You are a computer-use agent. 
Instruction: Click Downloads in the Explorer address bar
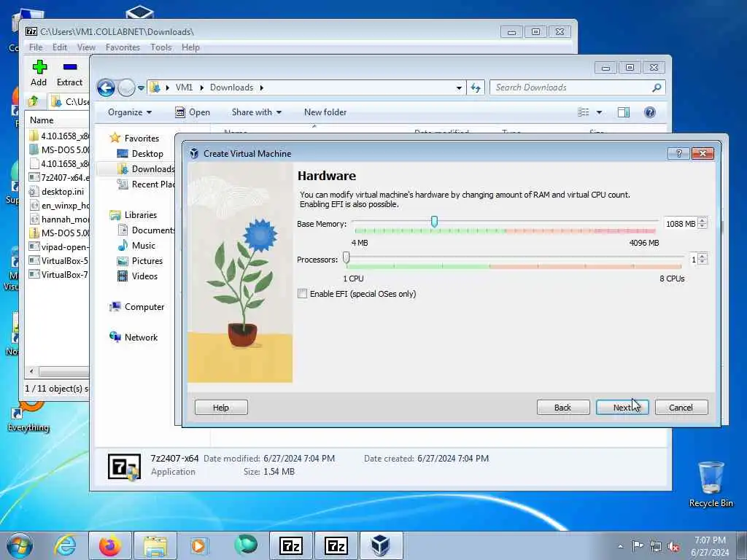coord(231,87)
